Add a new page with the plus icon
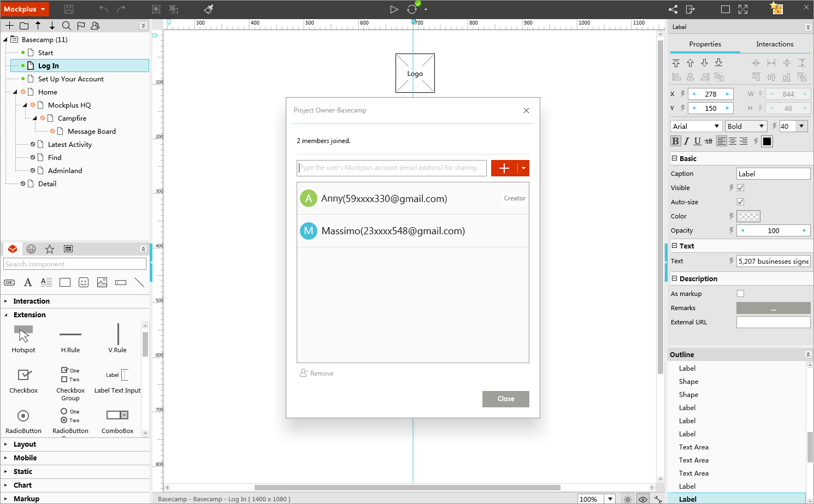The height and width of the screenshot is (504, 814). (10, 26)
